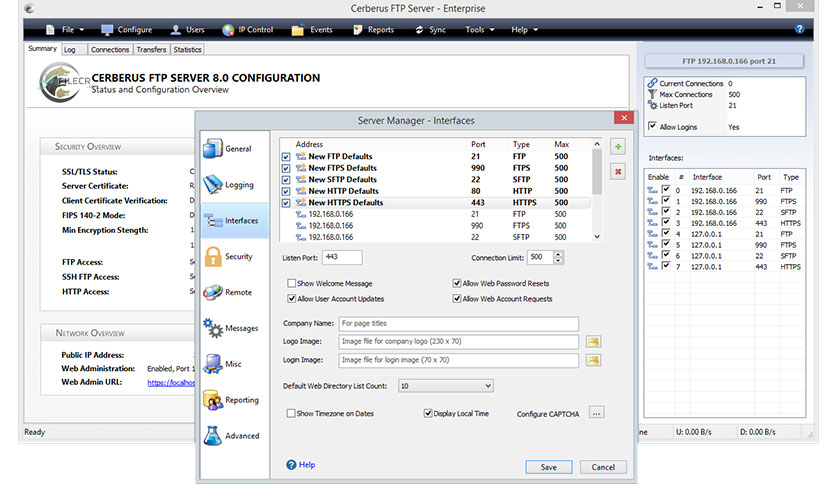Click FTP 192.168.0.166 port 21 header
This screenshot has width=836, height=484.
tap(724, 61)
